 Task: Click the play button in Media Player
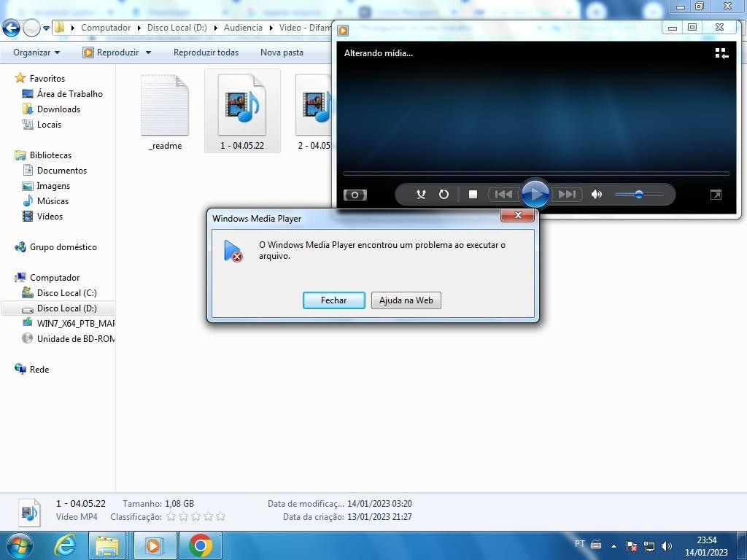coord(535,194)
